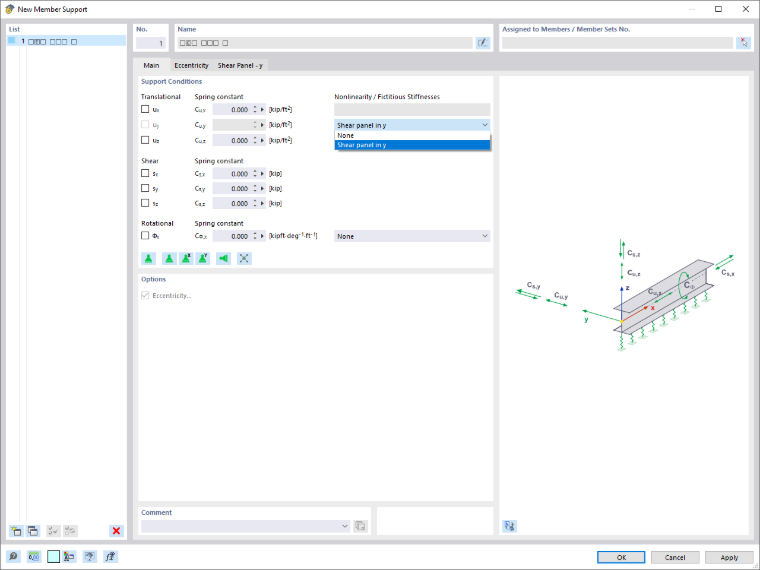Tick the shear sy checkbox
Image resolution: width=760 pixels, height=570 pixels.
[x=145, y=188]
